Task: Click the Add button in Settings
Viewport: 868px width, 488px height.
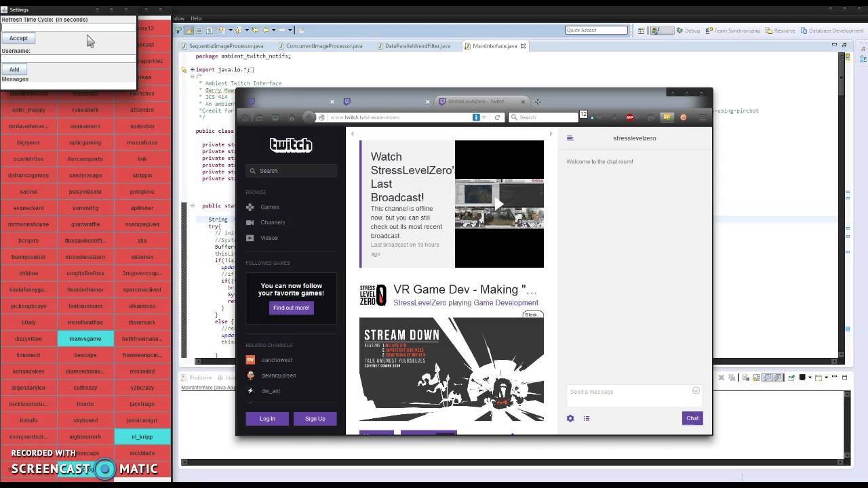Action: point(14,69)
